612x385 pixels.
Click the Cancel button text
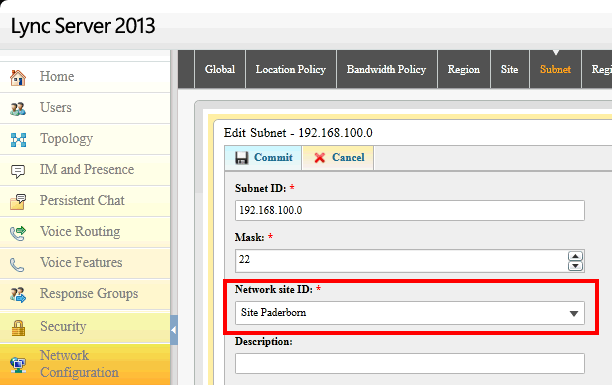(x=348, y=157)
